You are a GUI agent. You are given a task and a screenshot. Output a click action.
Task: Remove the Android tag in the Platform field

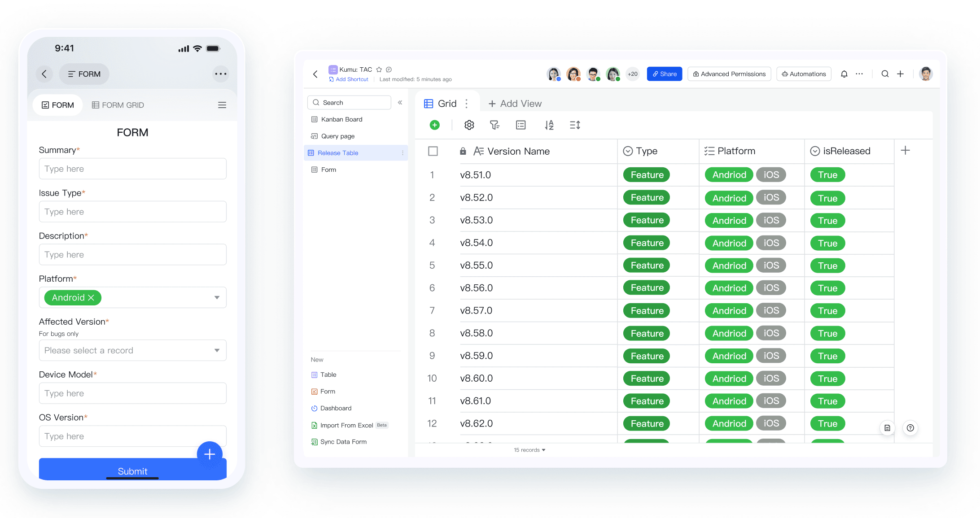tap(91, 298)
